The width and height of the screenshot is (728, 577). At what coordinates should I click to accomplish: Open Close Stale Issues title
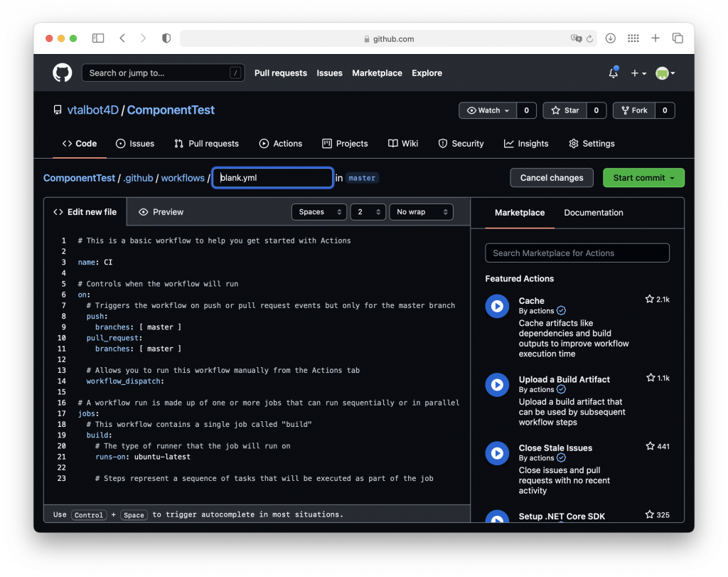click(x=555, y=448)
